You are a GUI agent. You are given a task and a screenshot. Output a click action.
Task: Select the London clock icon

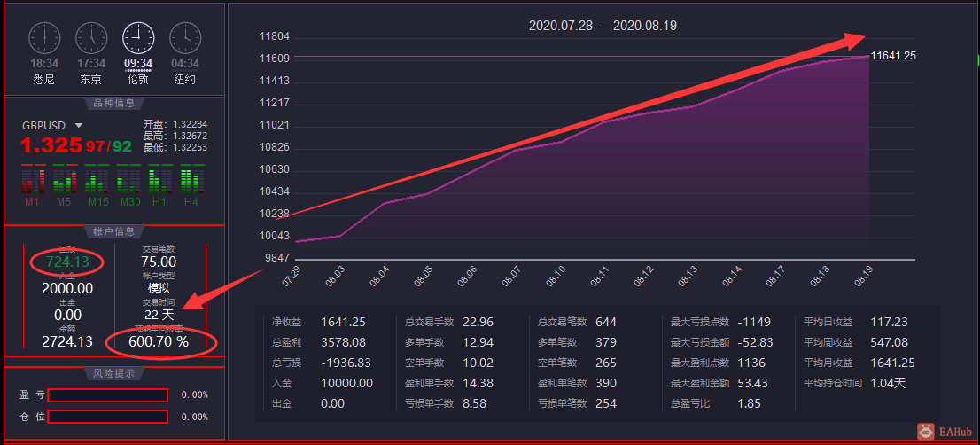138,38
